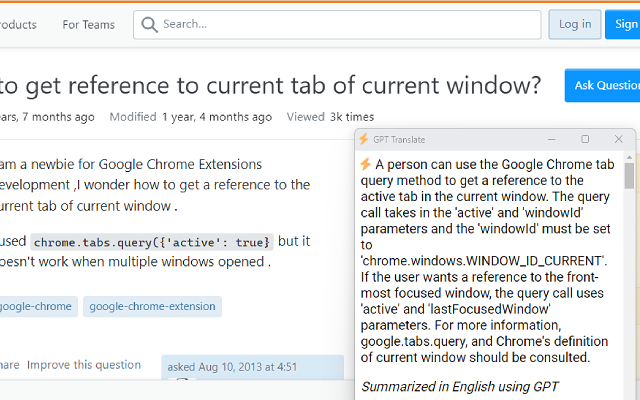
Task: Click the popup scrollbar thumb
Action: point(629,176)
